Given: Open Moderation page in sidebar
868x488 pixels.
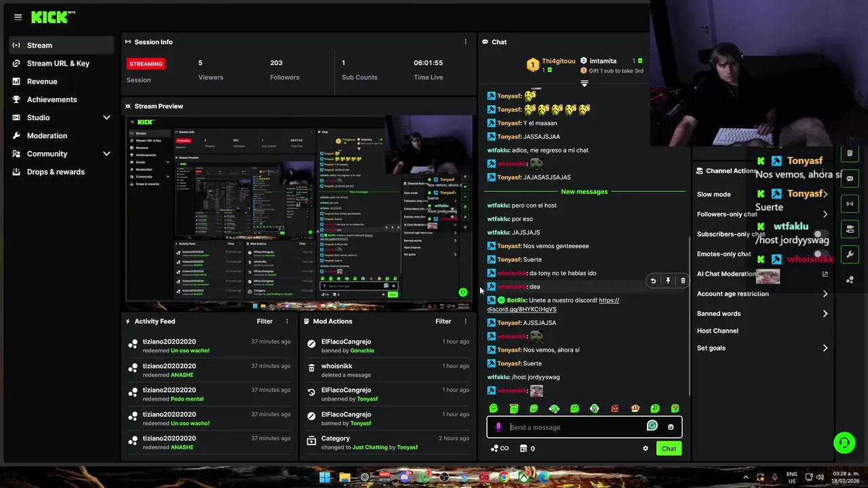Looking at the screenshot, I should 62,136.
